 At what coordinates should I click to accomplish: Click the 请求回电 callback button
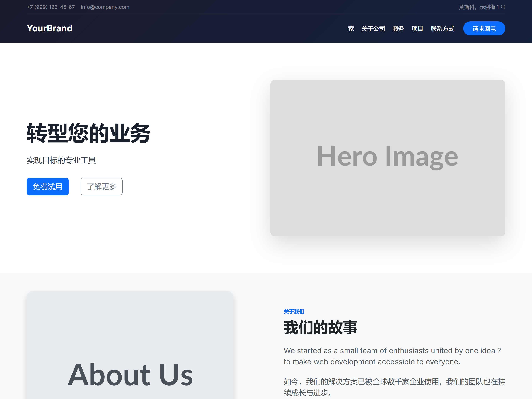click(484, 28)
